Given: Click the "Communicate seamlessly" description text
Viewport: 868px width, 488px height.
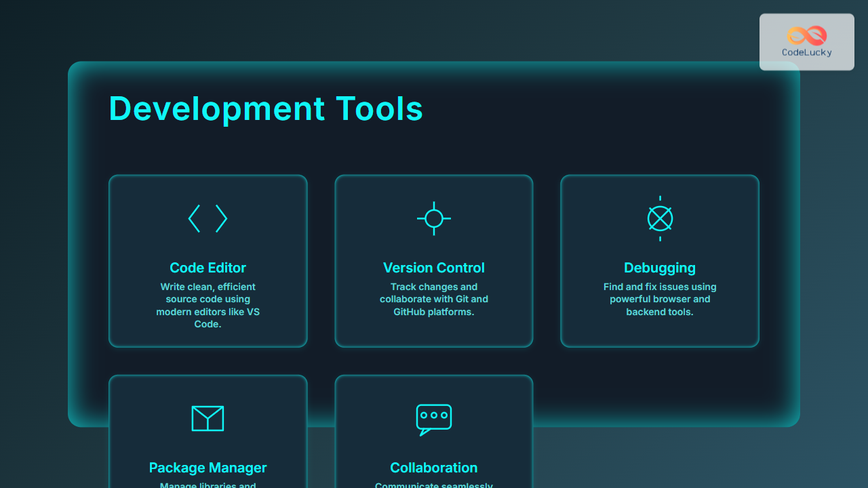Looking at the screenshot, I should coord(434,485).
